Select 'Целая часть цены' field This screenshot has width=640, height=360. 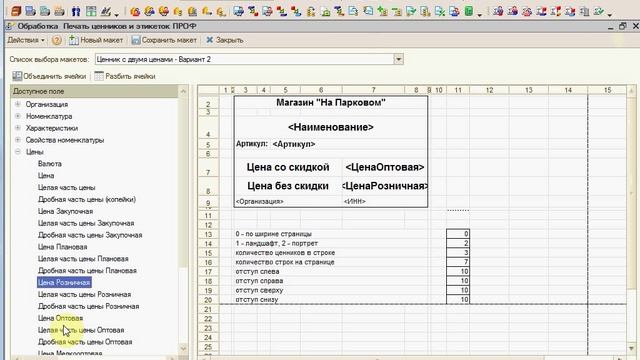point(67,187)
